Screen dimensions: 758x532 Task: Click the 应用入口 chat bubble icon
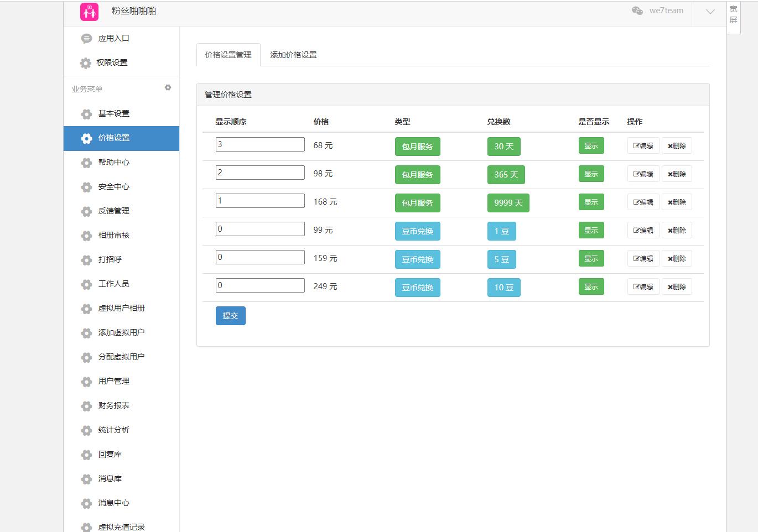[86, 39]
